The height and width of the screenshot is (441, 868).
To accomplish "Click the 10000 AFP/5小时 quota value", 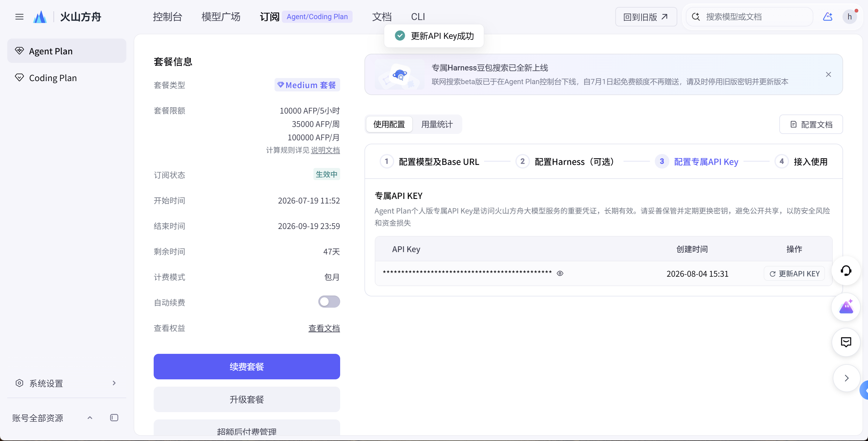I will [x=310, y=111].
